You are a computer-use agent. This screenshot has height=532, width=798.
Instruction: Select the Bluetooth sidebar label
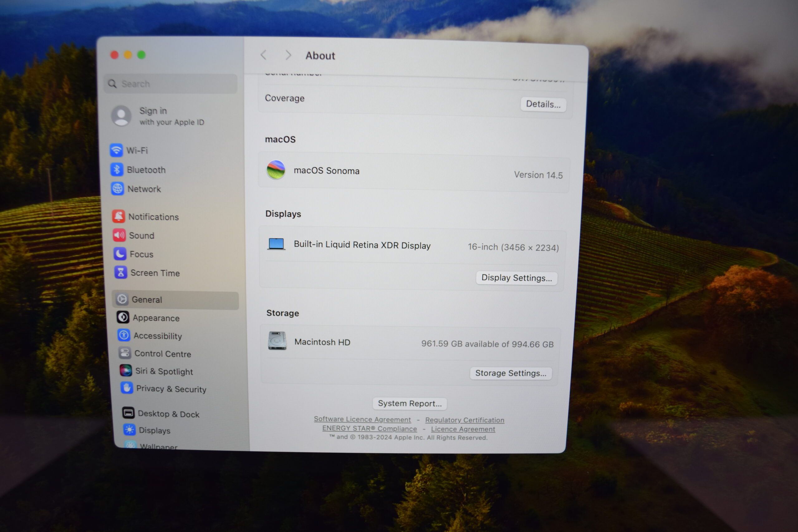[x=146, y=170]
